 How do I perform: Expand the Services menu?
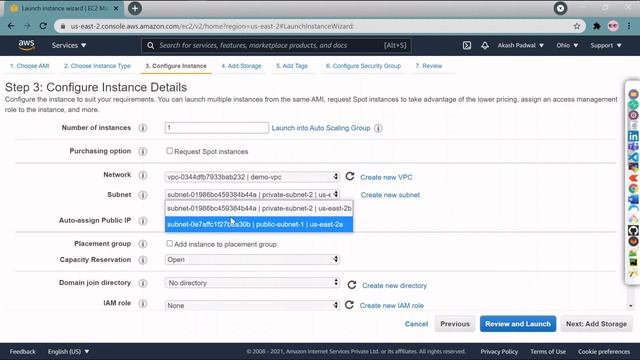pyautogui.click(x=69, y=45)
